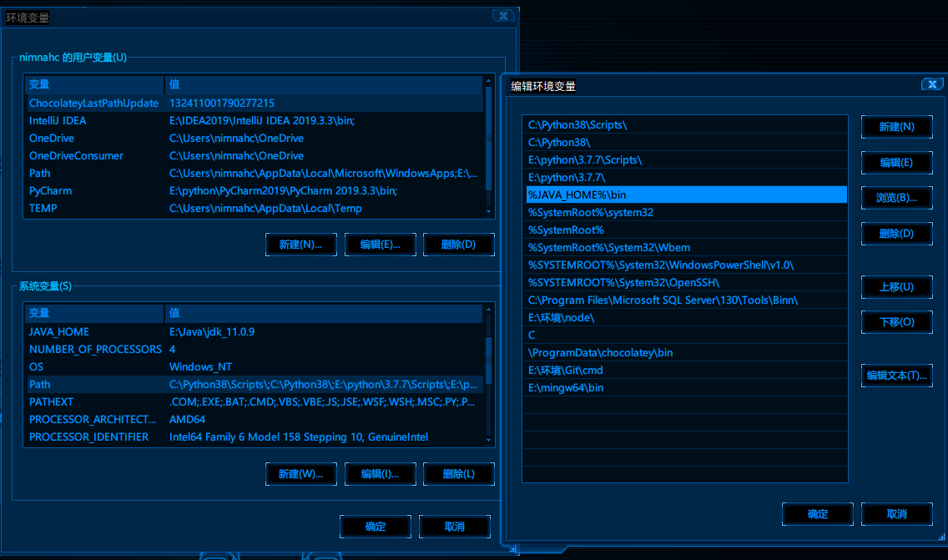Select the %JAVA_HOME%\bin path entry
The width and height of the screenshot is (948, 560).
[685, 194]
